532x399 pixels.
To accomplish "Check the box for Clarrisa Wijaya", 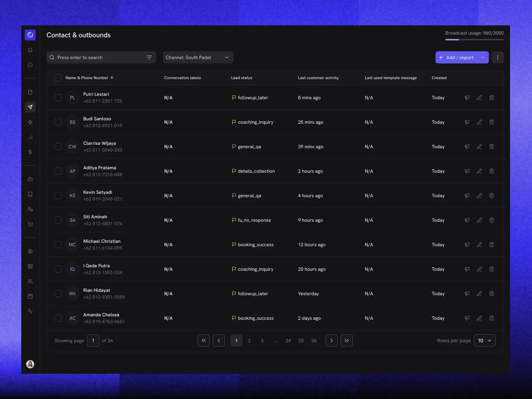I will pyautogui.click(x=58, y=147).
